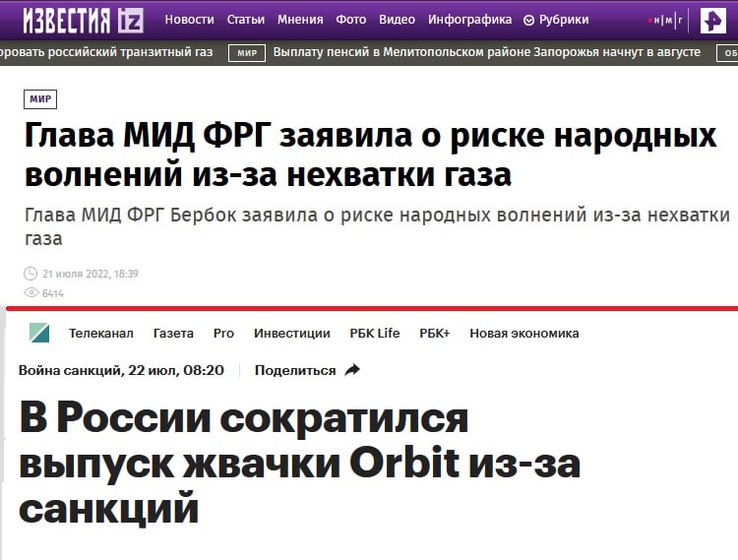Image resolution: width=738 pixels, height=560 pixels.
Task: Open Инвестиции in the РБК navigation
Action: click(x=292, y=334)
